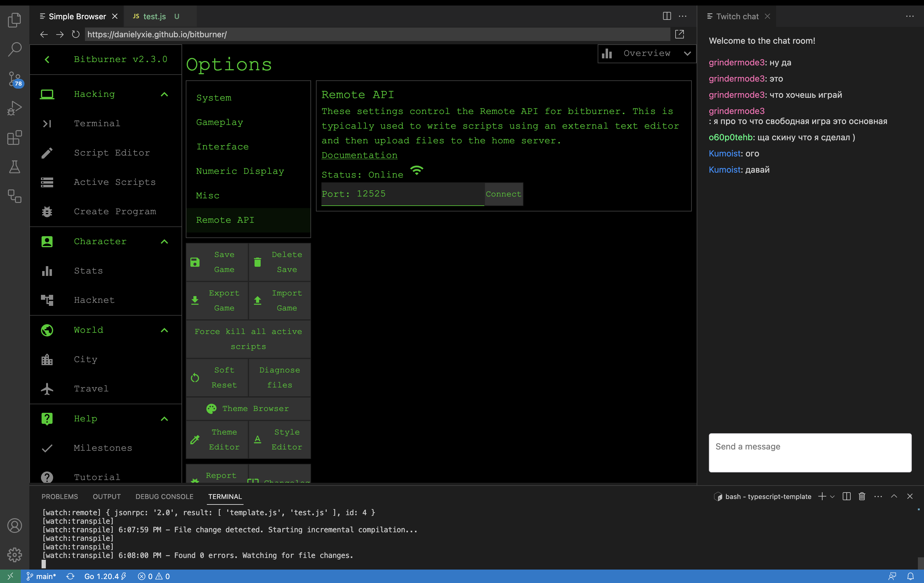Open the Documentation link

pyautogui.click(x=359, y=156)
